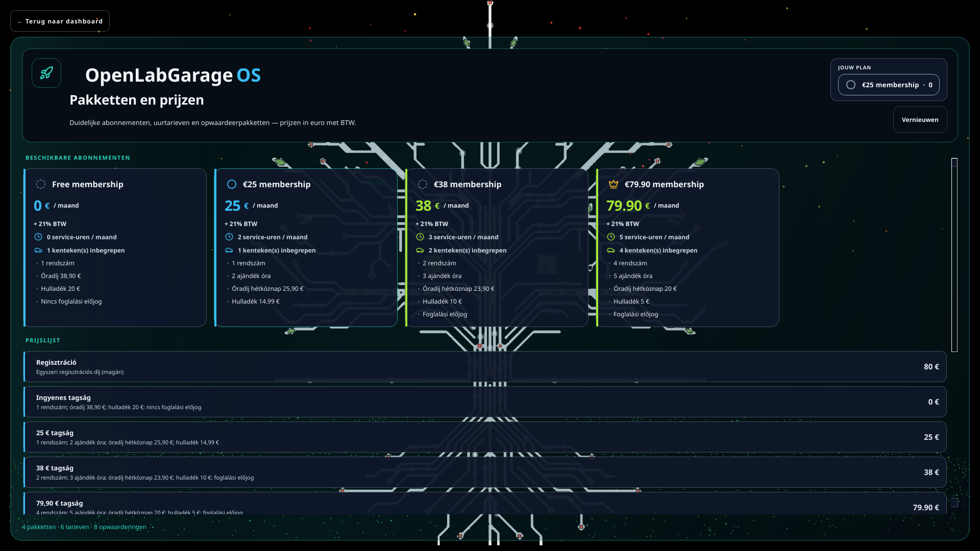The height and width of the screenshot is (551, 980).
Task: Go back via Terug naar dashboard
Action: tap(60, 21)
